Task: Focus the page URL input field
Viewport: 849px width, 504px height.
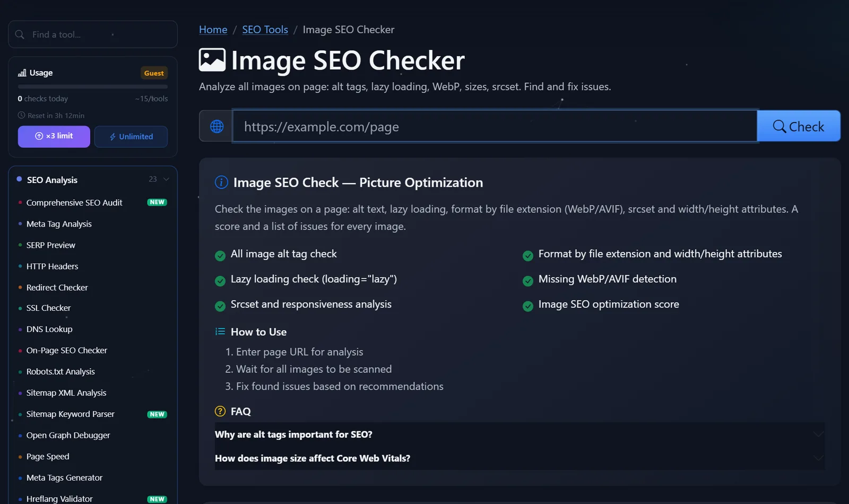Action: pyautogui.click(x=495, y=126)
